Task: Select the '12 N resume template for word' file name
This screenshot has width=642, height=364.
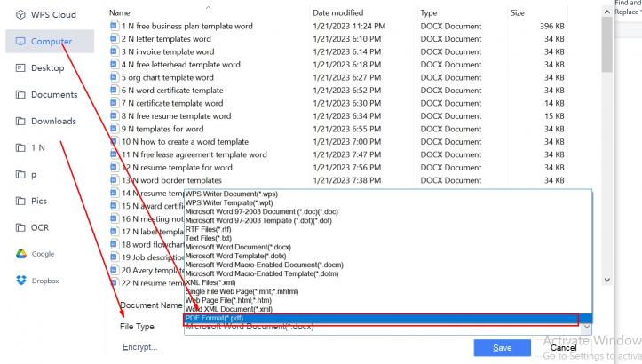Action: click(x=177, y=168)
